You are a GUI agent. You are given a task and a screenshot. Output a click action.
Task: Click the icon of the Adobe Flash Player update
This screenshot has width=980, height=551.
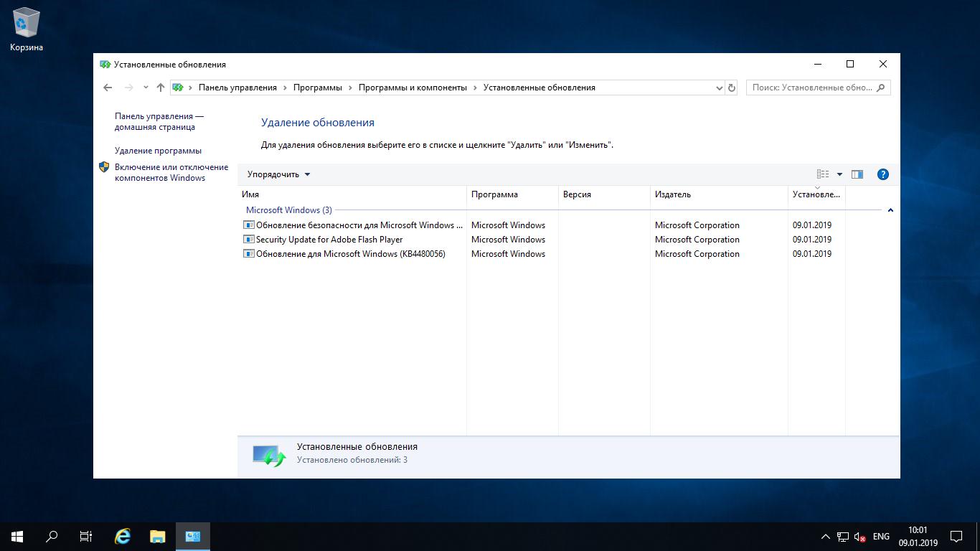pos(249,240)
